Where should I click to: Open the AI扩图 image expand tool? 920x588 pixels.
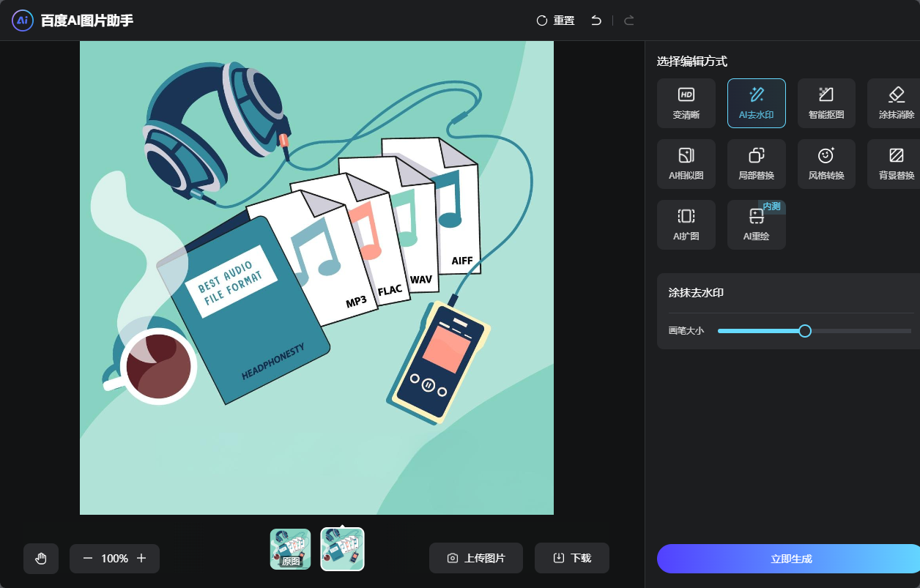click(x=686, y=225)
